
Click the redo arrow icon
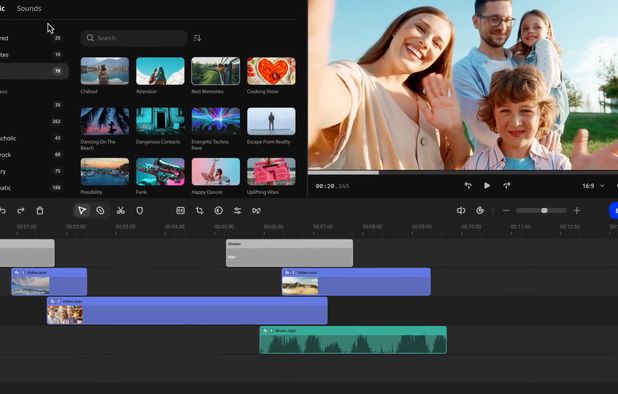tap(21, 210)
